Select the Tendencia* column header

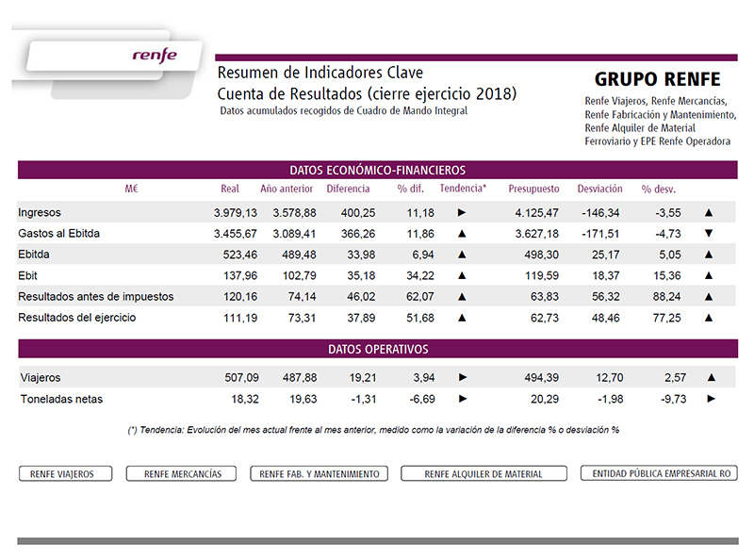pyautogui.click(x=463, y=189)
